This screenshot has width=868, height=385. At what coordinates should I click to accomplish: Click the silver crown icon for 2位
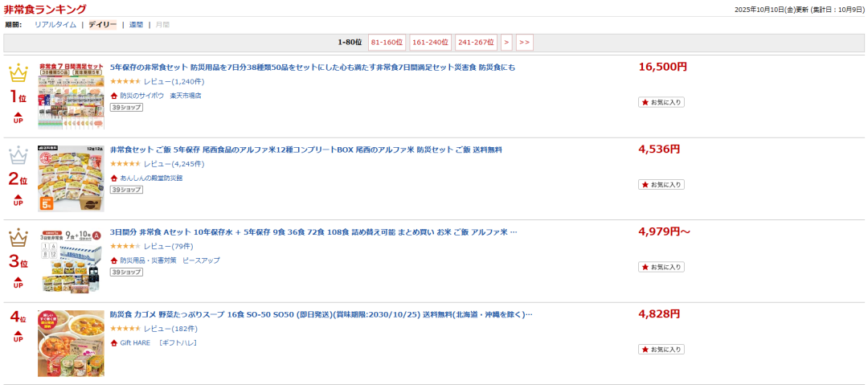click(18, 156)
